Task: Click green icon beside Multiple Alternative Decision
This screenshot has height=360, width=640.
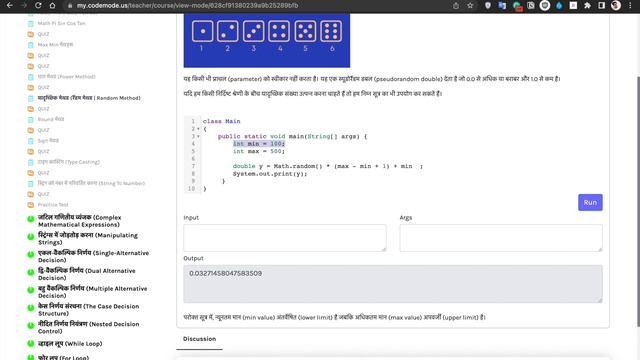Action: click(31, 290)
